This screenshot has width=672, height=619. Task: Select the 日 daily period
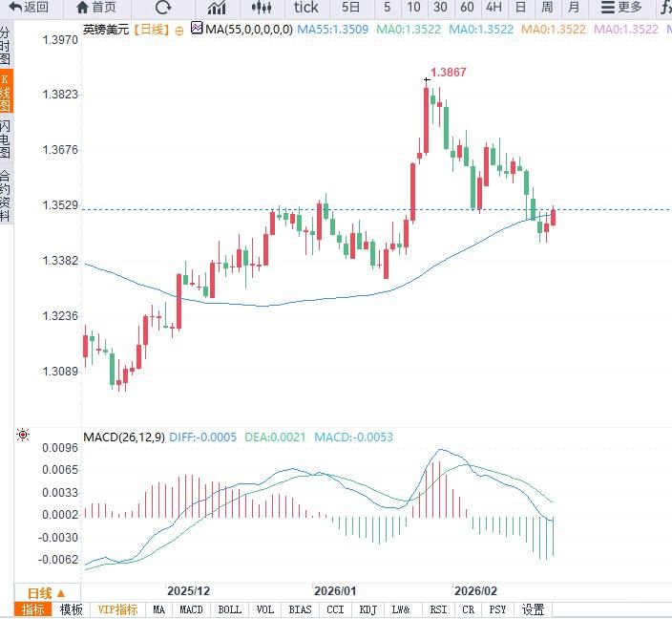tap(520, 8)
